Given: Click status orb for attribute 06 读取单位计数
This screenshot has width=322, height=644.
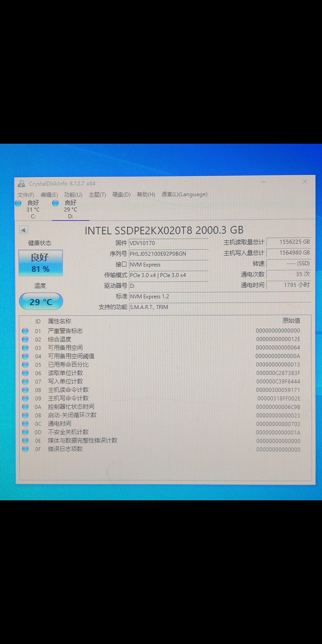Looking at the screenshot, I should (25, 373).
